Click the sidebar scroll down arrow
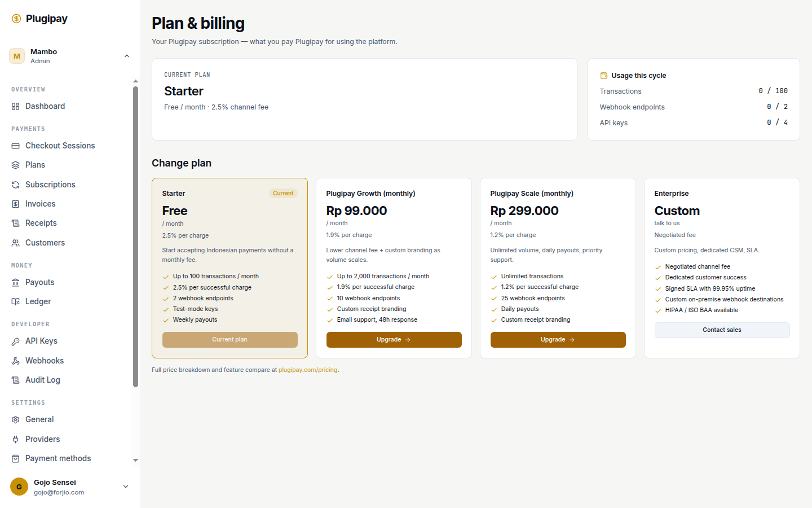 (x=135, y=460)
